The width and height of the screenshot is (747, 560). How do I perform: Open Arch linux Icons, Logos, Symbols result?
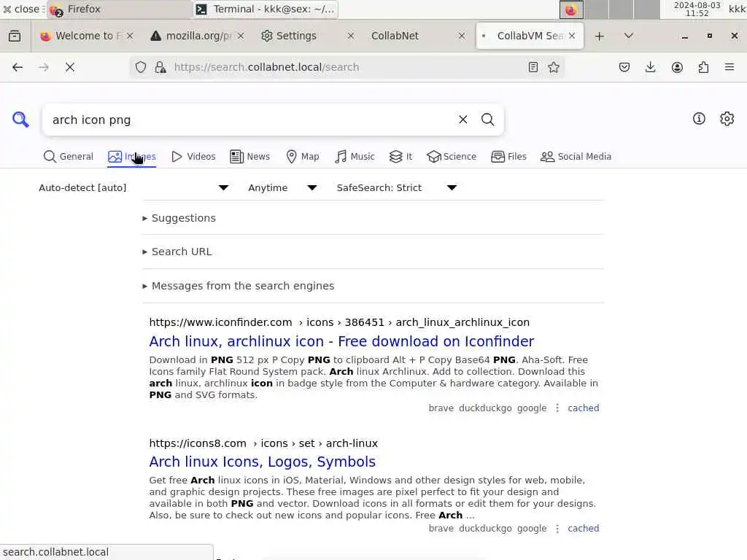click(x=263, y=462)
